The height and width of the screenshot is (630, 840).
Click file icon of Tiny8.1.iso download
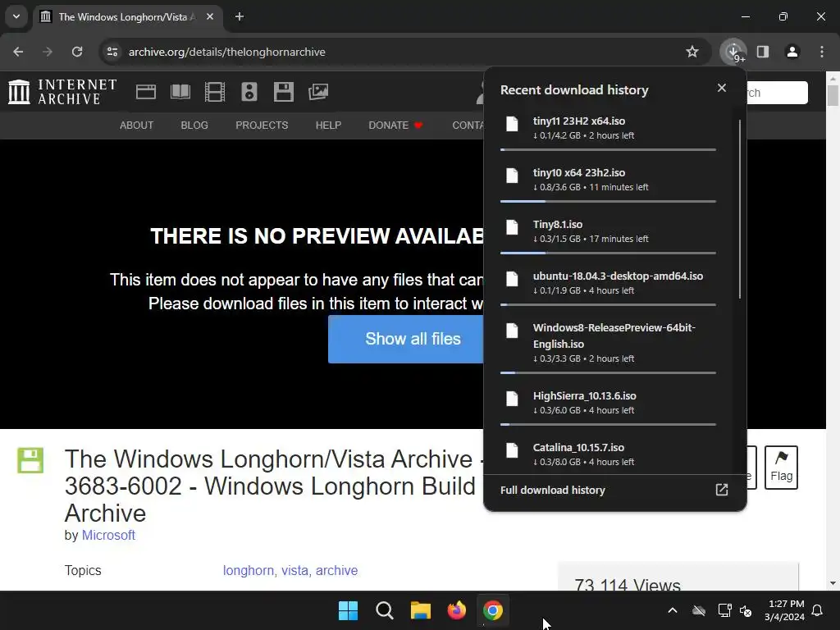click(513, 228)
